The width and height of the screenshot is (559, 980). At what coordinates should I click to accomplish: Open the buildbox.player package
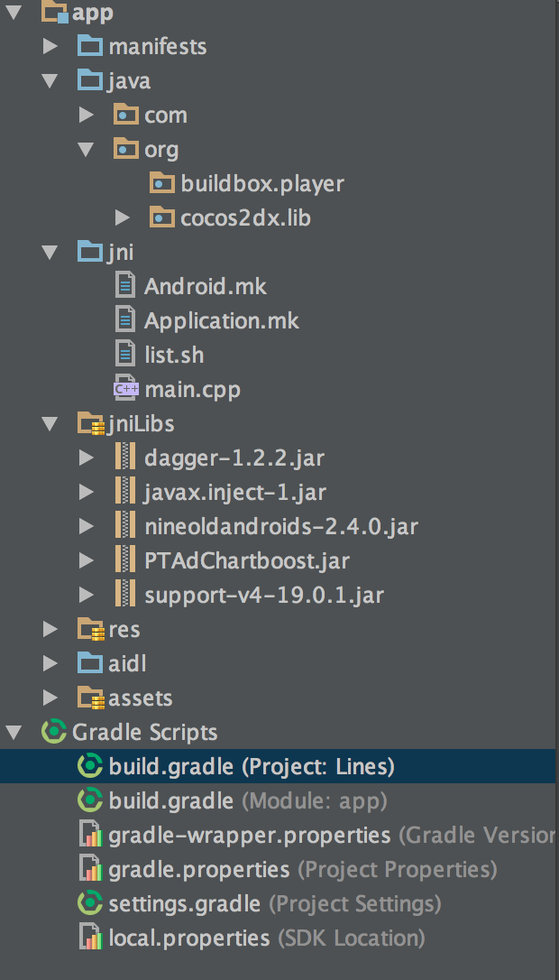[248, 183]
